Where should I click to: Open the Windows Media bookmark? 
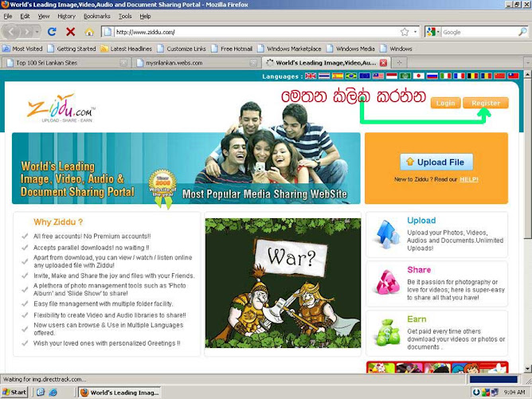350,49
